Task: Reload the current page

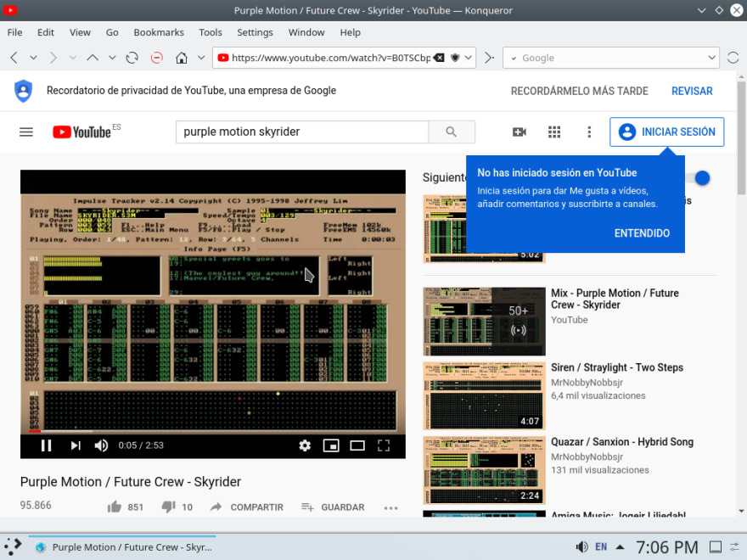Action: point(132,58)
